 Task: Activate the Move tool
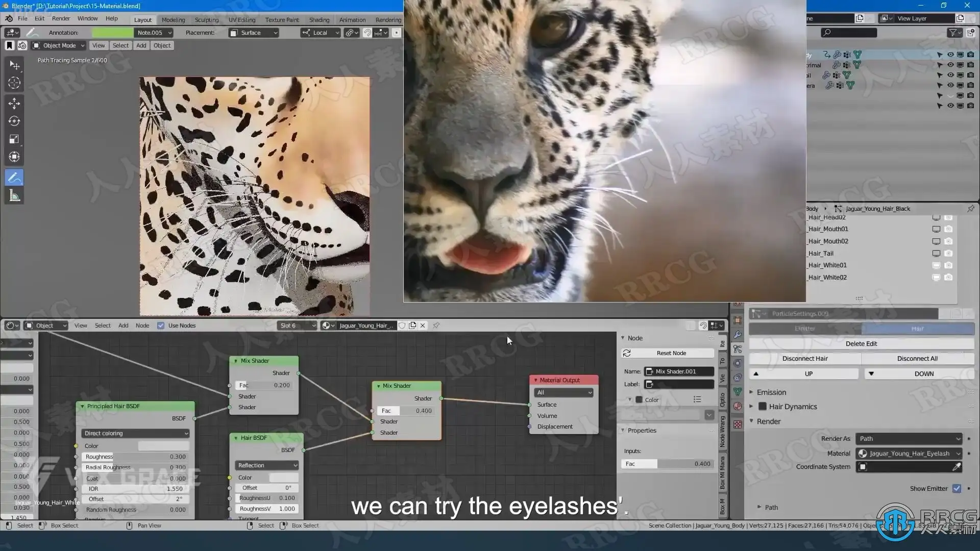[x=14, y=103]
